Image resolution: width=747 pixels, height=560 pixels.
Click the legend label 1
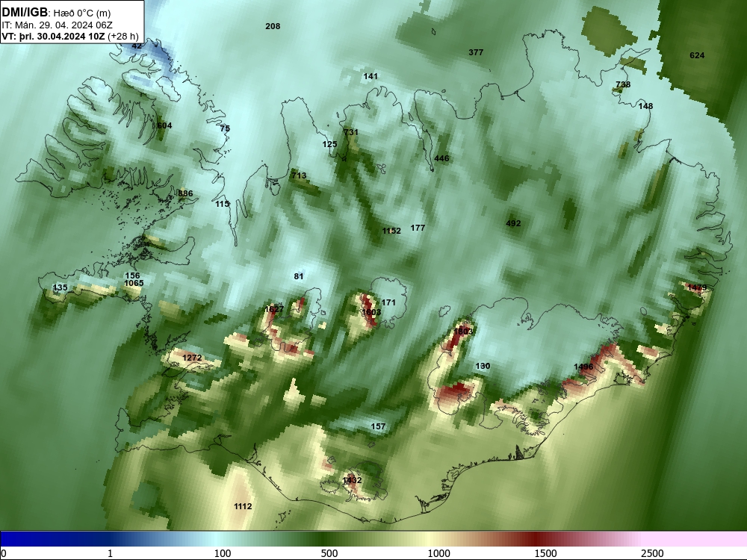pyautogui.click(x=110, y=553)
